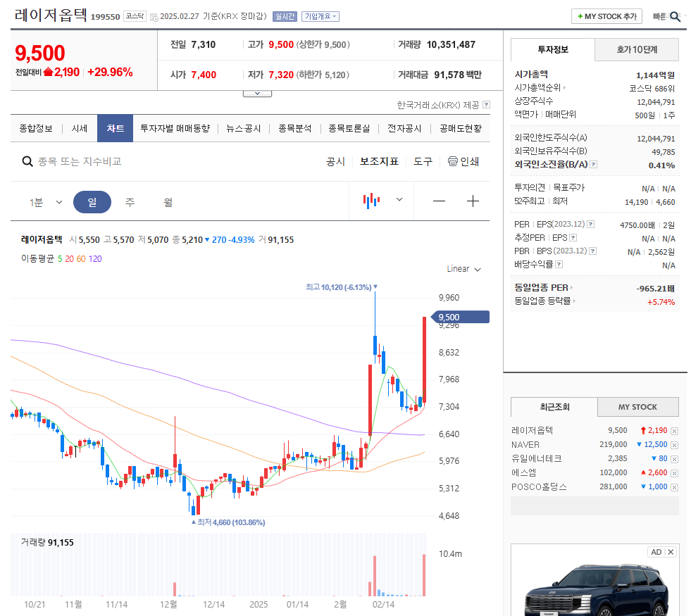Open 유일에너테크 from recent list
Viewport: 691px width, 616px height.
tap(536, 459)
